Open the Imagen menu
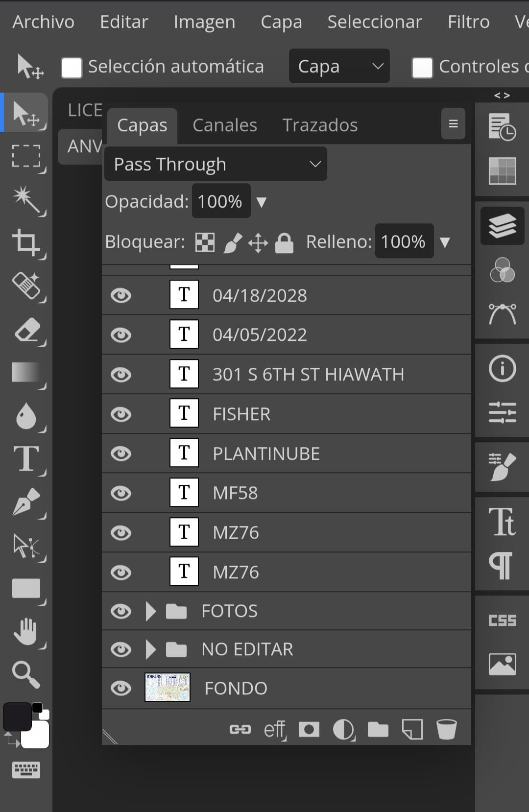Screen dimensions: 529x812 coord(204,22)
